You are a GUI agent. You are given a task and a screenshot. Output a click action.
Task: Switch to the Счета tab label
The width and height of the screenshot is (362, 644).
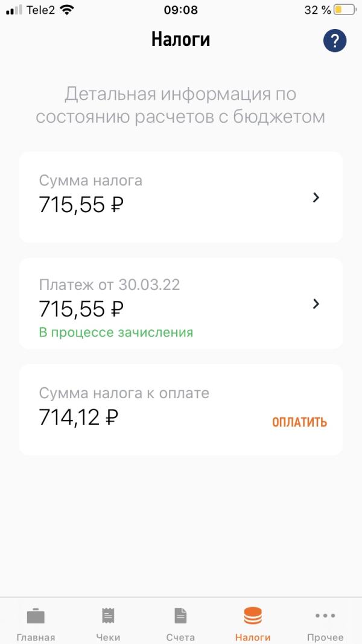pyautogui.click(x=180, y=637)
